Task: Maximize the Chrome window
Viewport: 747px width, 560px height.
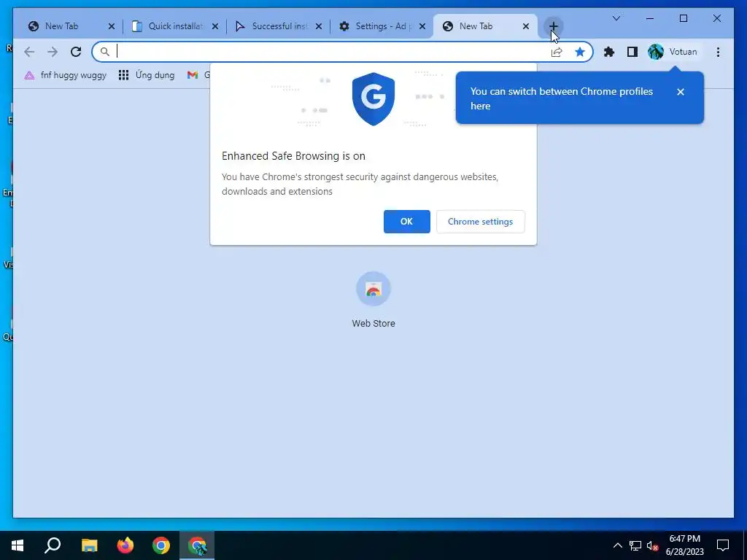Action: 683,18
